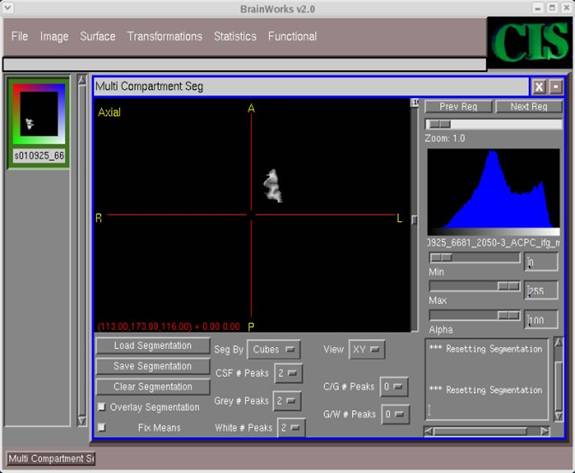Click the Save Segmentation button

coord(153,366)
